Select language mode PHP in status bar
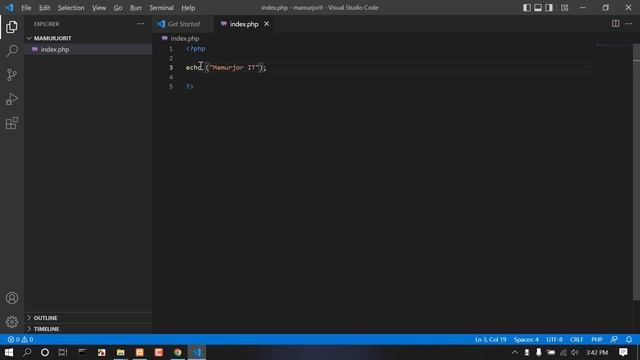Image resolution: width=640 pixels, height=360 pixels. pyautogui.click(x=597, y=340)
